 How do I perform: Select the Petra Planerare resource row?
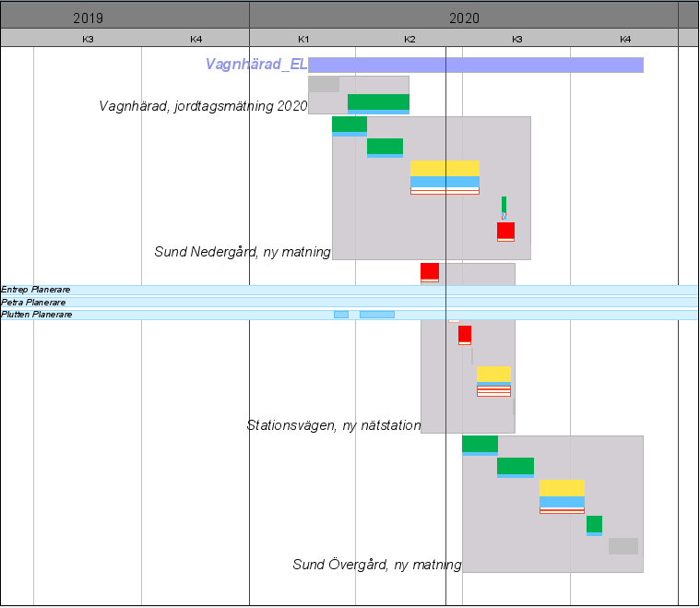click(350, 303)
